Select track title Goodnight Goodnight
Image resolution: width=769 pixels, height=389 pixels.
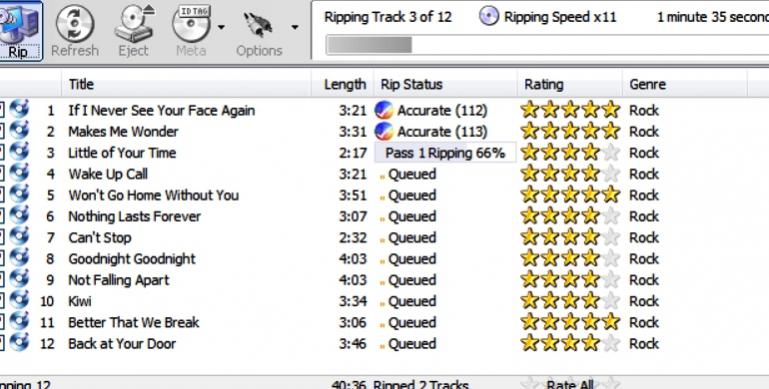(132, 259)
